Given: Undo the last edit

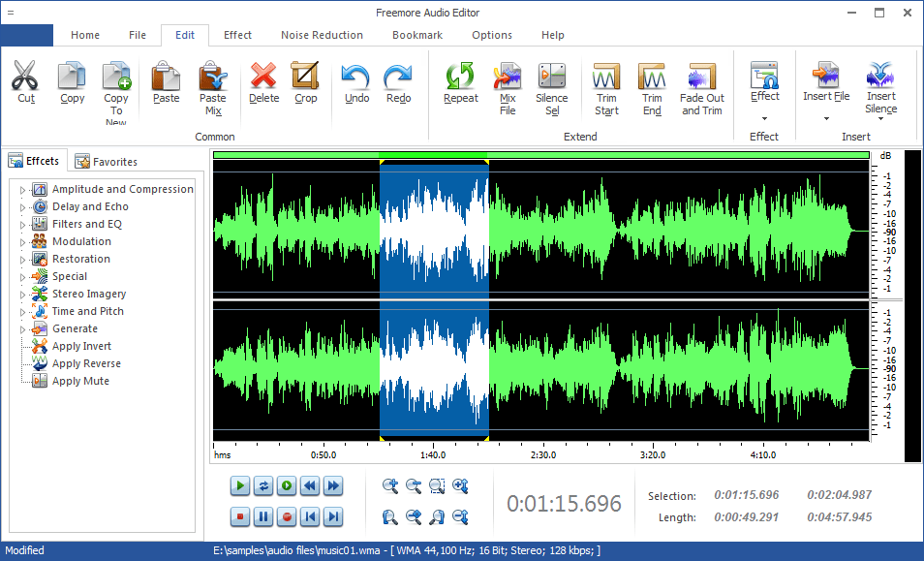Looking at the screenshot, I should pyautogui.click(x=355, y=85).
